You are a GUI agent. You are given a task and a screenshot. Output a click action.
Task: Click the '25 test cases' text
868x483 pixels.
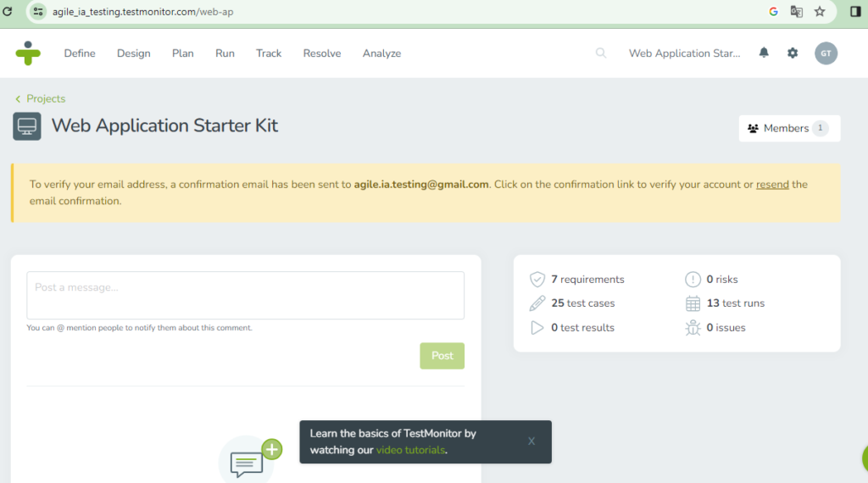pos(583,303)
